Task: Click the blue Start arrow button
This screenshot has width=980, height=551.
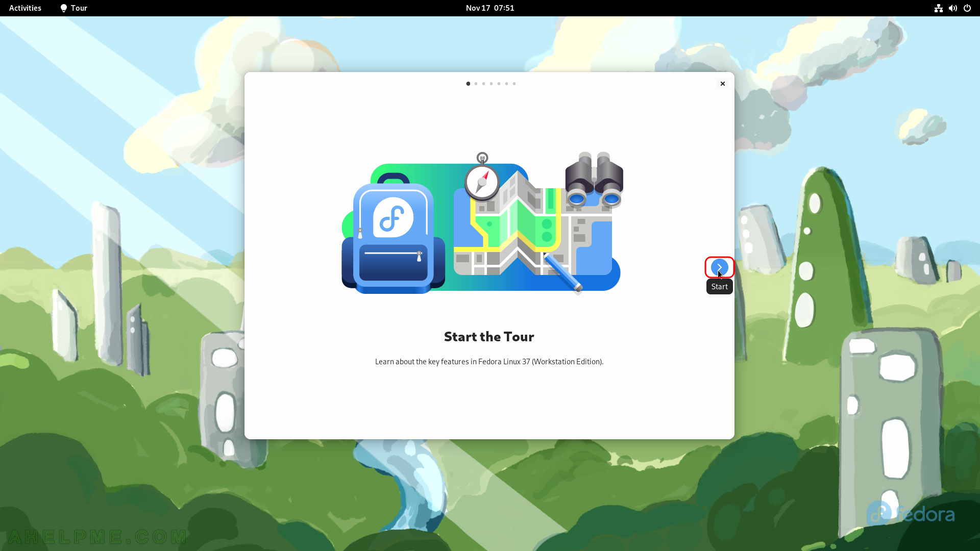Action: tap(719, 267)
